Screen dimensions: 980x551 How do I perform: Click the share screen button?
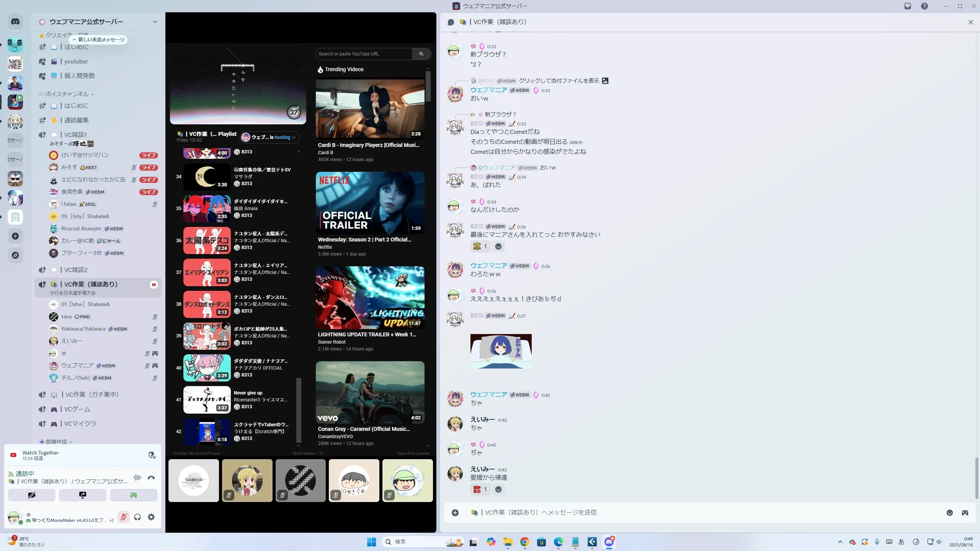point(83,495)
